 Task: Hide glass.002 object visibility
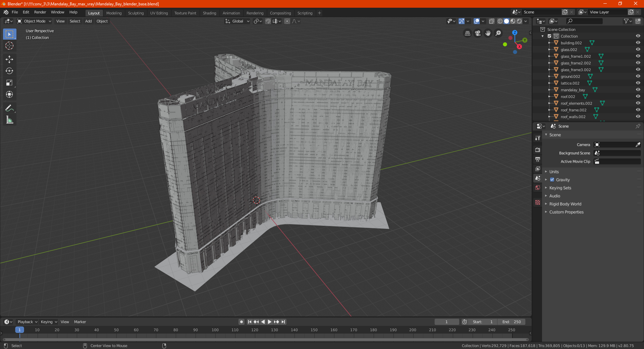(638, 50)
